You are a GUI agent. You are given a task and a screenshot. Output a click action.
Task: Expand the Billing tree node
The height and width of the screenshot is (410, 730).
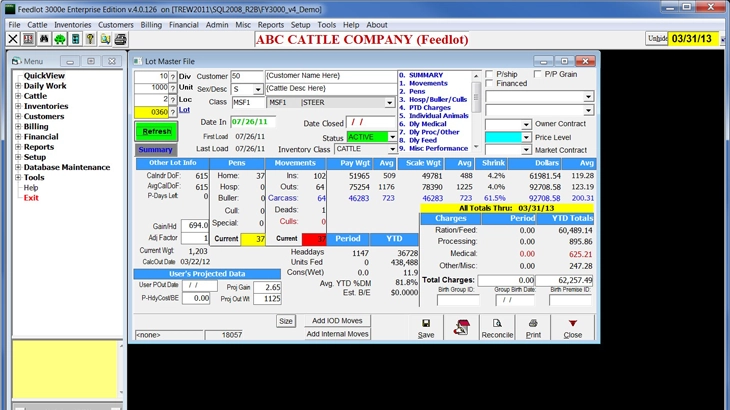click(x=18, y=127)
